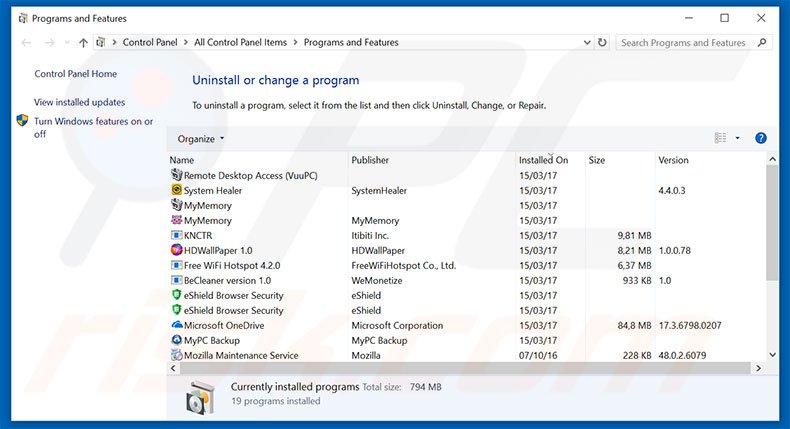The image size is (790, 429).
Task: Click the horizontal scrollbar right arrow
Action: (758, 369)
